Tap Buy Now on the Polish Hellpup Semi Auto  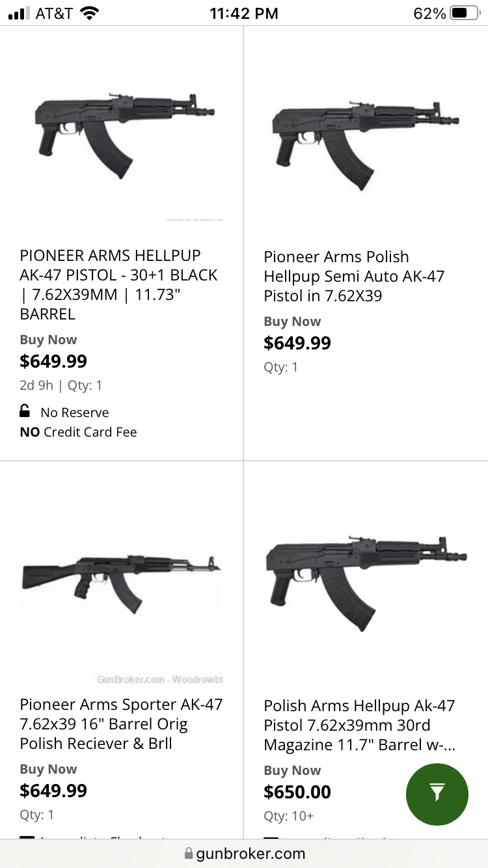(x=292, y=321)
